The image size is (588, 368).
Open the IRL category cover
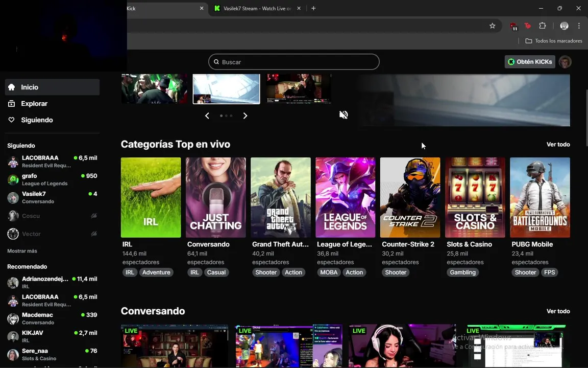[x=151, y=197]
